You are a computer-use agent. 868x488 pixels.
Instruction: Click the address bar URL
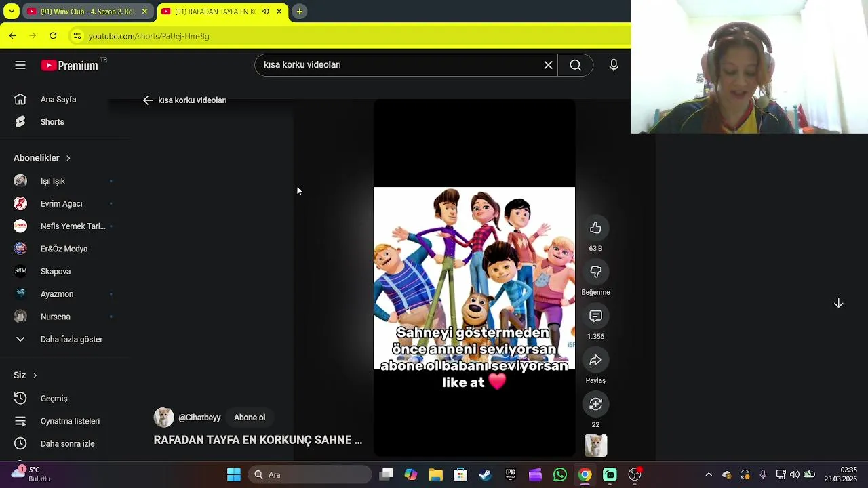[149, 36]
